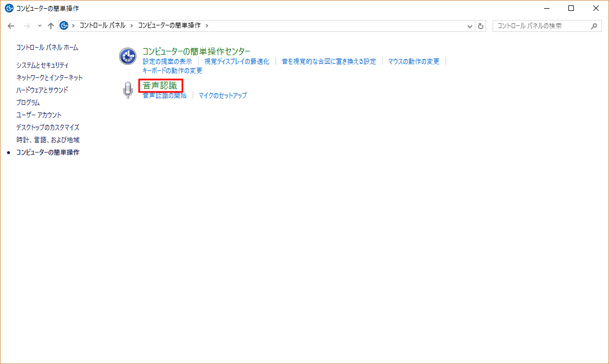This screenshot has width=609, height=364.
Task: Minimize the control panel window
Action: (546, 8)
